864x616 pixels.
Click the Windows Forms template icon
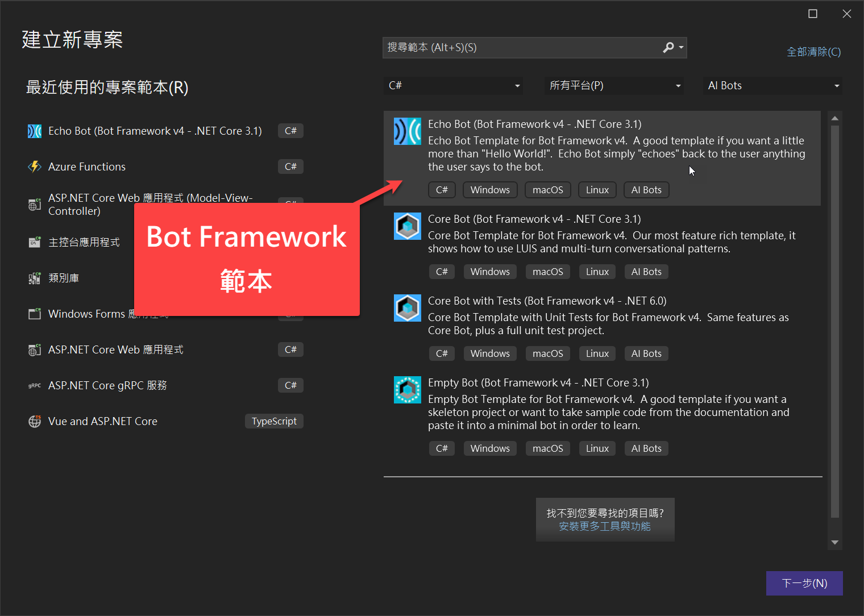[x=35, y=314]
